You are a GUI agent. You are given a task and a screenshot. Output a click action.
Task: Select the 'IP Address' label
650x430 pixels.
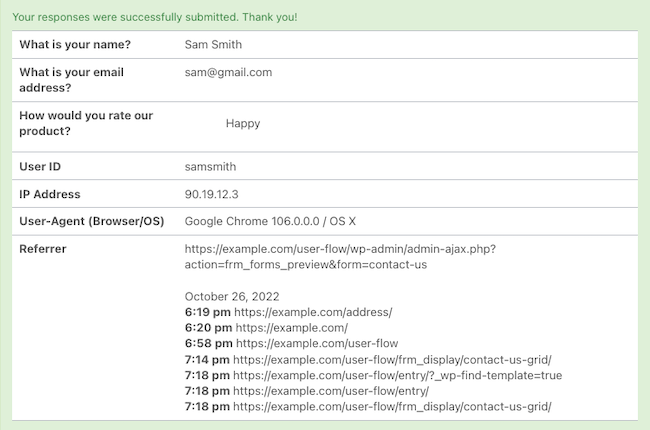[x=50, y=194]
